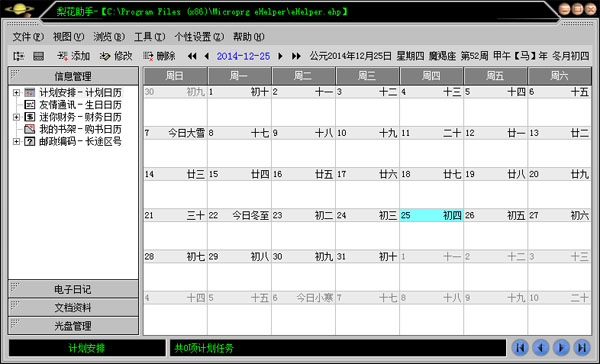This screenshot has width=600, height=364.
Task: Go to previous month with single-left arrow
Action: click(x=207, y=56)
